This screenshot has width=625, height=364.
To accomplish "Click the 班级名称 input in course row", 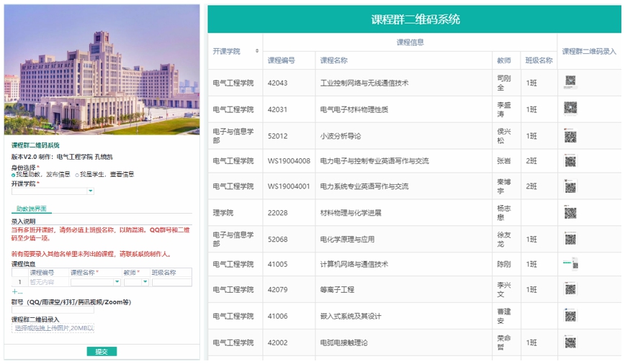I will tap(171, 282).
